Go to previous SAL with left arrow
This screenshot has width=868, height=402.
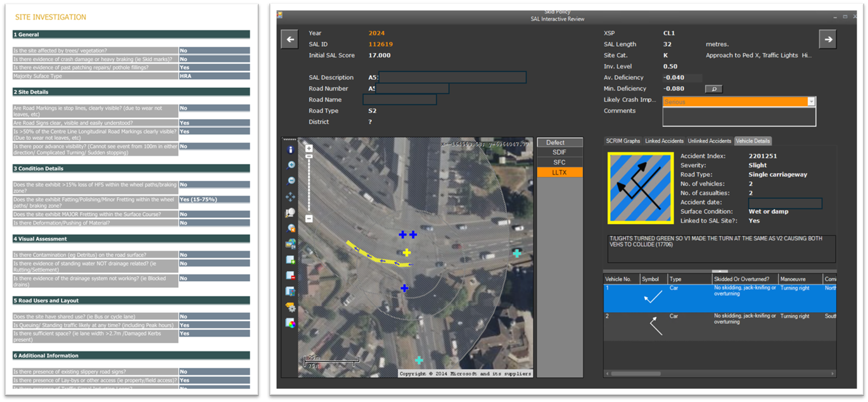[x=290, y=39]
